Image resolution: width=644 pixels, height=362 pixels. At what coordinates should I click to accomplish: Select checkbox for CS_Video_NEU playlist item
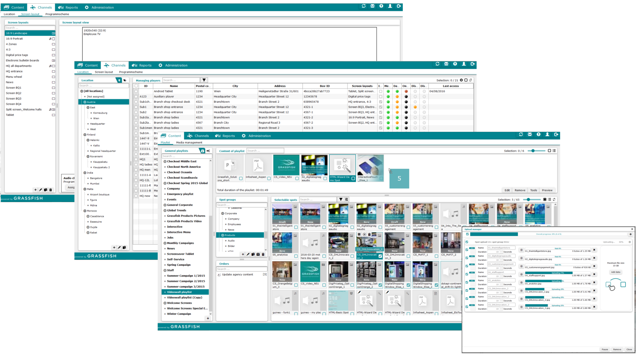point(297,179)
